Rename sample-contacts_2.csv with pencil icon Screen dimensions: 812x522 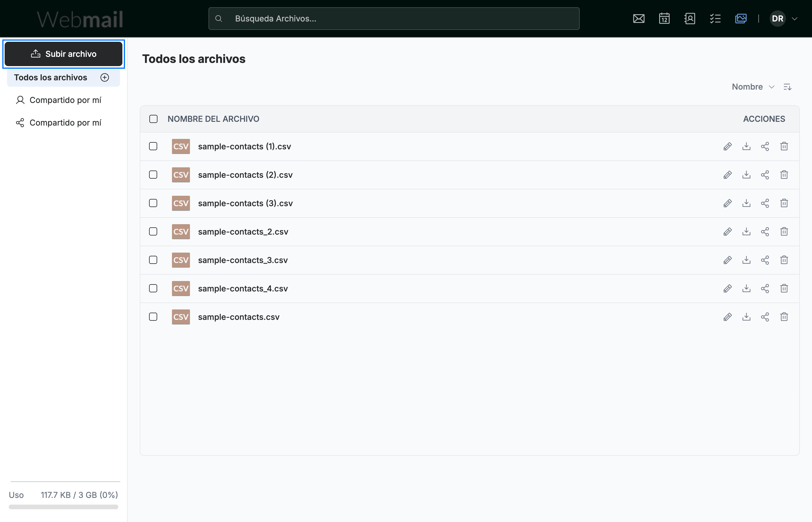click(727, 232)
